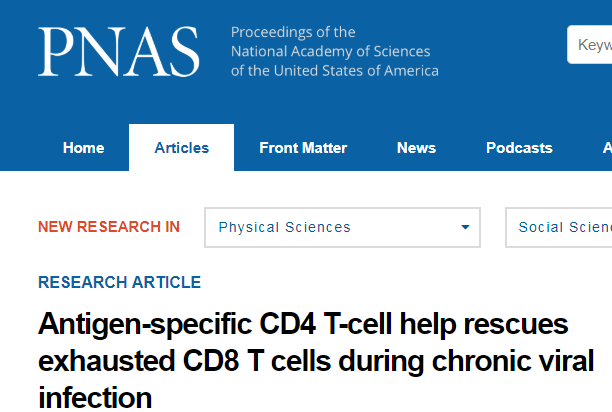Click the NEW RESEARCH IN label
The width and height of the screenshot is (612, 412).
109,227
